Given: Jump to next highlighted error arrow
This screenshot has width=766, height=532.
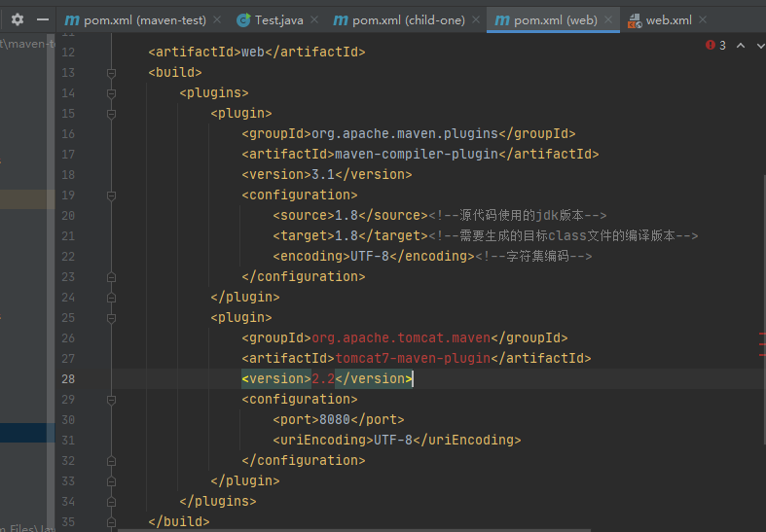Looking at the screenshot, I should coord(758,46).
